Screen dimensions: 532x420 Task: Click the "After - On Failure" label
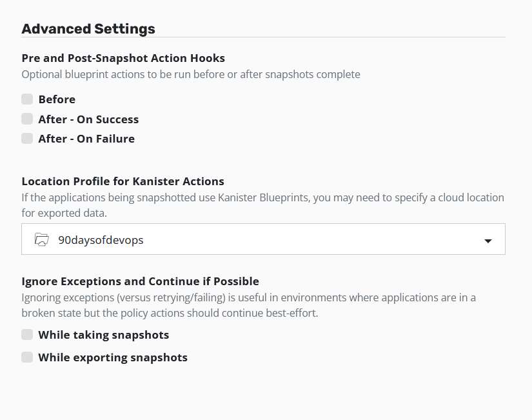point(86,139)
